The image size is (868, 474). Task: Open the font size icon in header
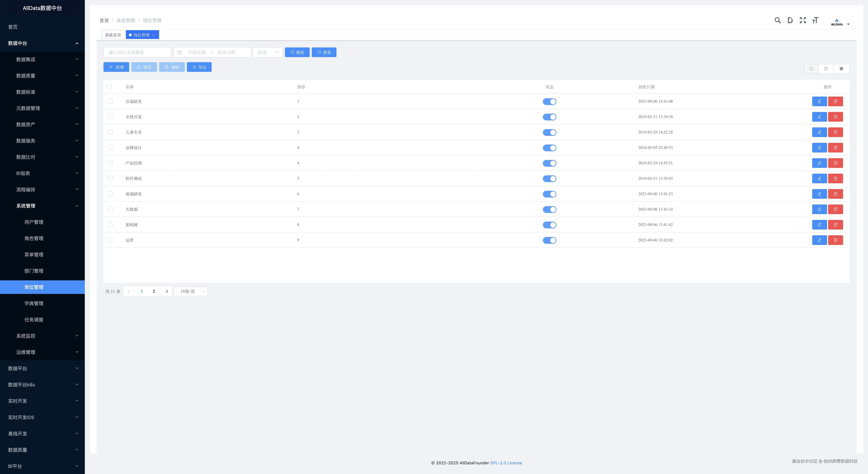click(x=815, y=20)
